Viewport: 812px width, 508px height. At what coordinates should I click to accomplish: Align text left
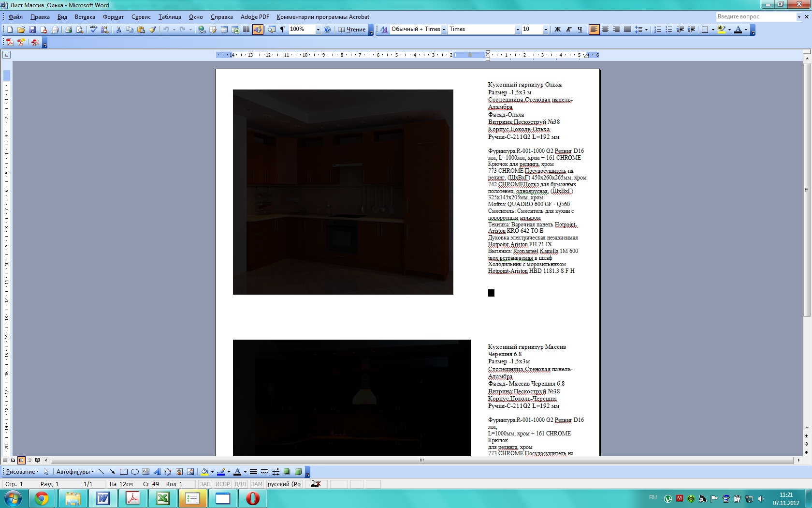coord(594,30)
